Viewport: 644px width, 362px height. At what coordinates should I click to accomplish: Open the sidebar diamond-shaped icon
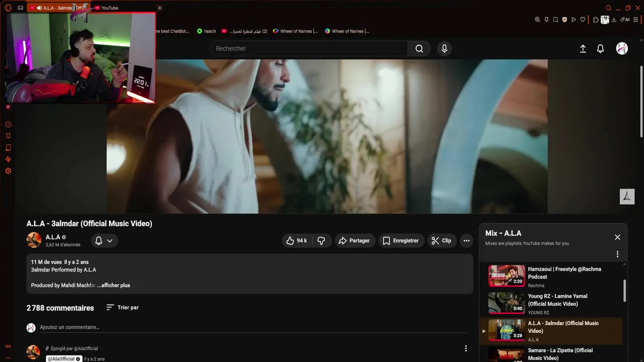click(x=8, y=159)
